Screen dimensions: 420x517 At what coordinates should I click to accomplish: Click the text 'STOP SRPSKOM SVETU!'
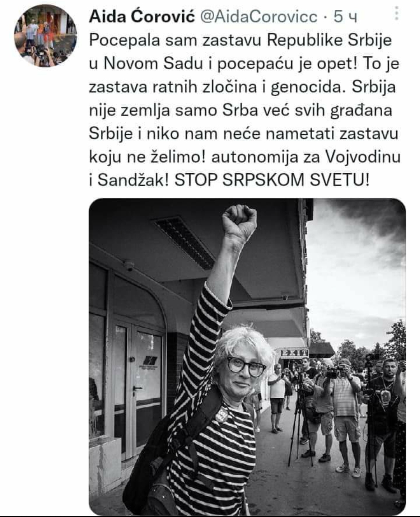click(x=271, y=180)
